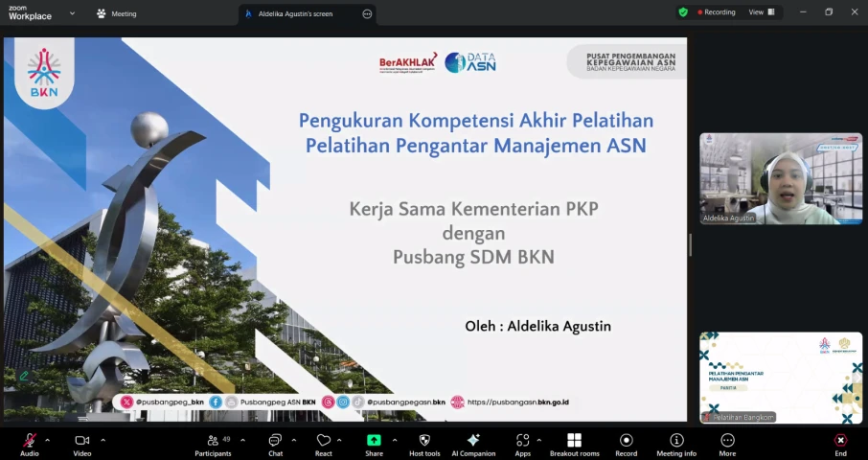868x460 pixels.
Task: Open Breakout rooms
Action: (575, 445)
